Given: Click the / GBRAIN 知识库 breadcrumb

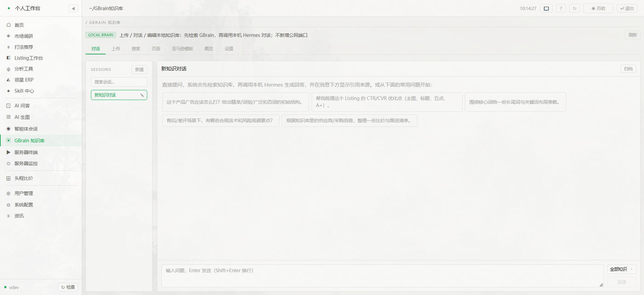Looking at the screenshot, I should pyautogui.click(x=103, y=22).
